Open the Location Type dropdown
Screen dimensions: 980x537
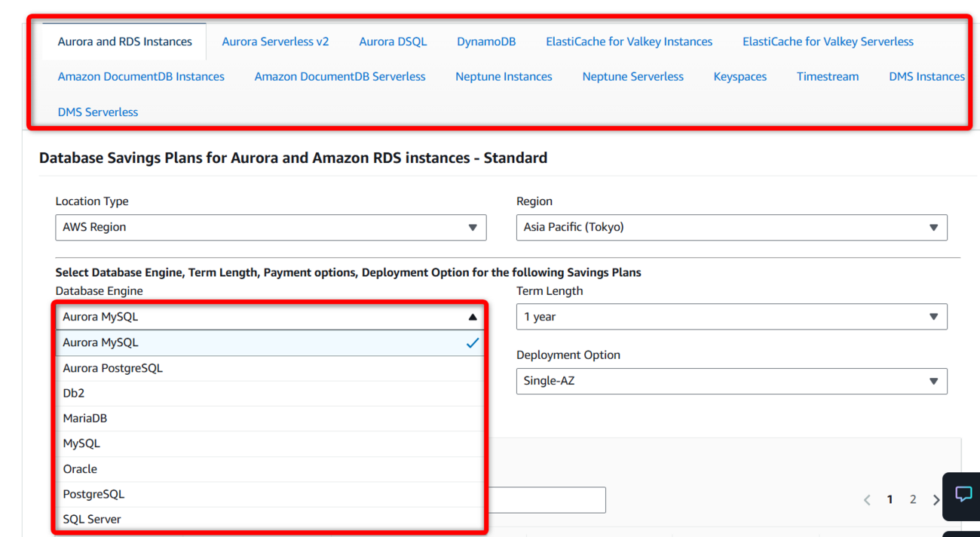[271, 227]
